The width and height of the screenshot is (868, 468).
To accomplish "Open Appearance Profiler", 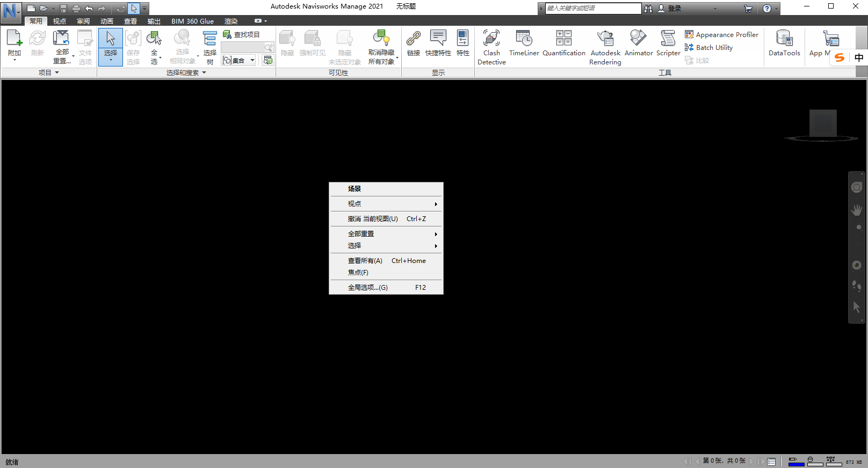I will click(x=721, y=34).
